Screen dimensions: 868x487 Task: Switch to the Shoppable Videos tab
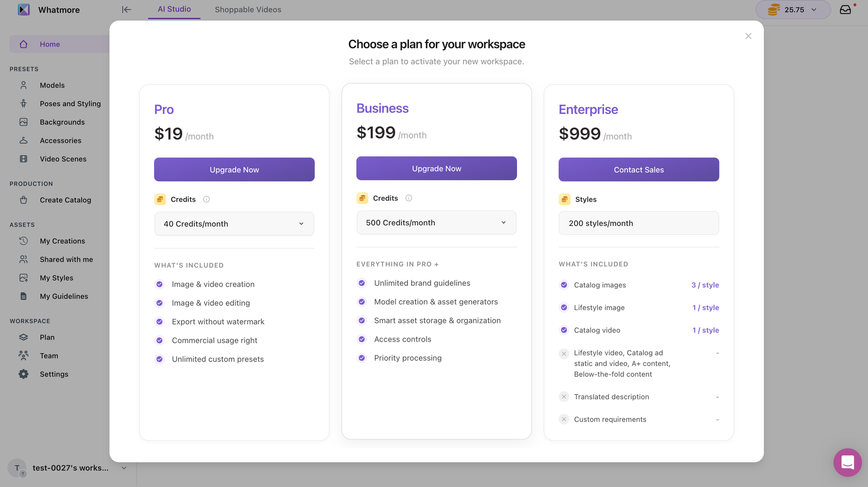248,10
